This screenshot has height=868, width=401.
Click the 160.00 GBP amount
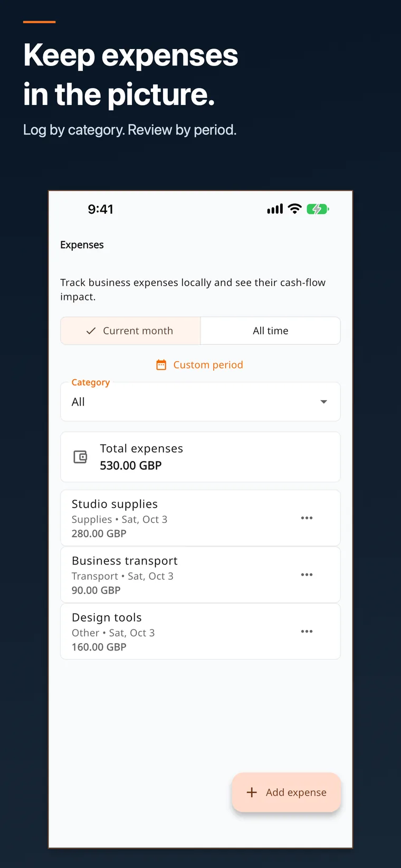[99, 647]
